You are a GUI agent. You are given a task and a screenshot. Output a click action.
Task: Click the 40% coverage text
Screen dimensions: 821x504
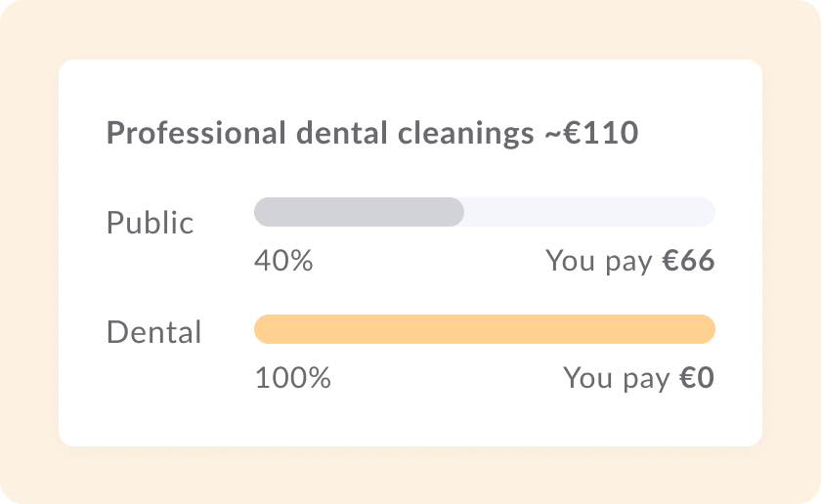[283, 261]
